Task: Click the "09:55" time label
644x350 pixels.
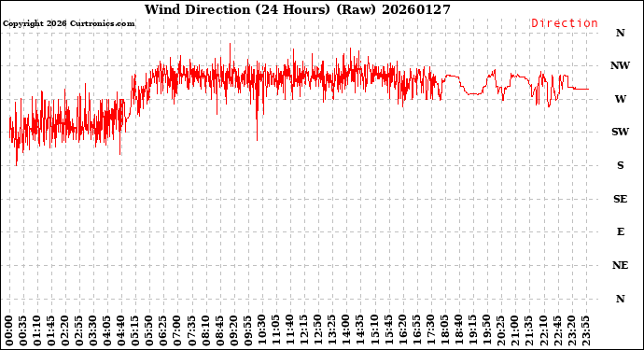Action: pyautogui.click(x=247, y=331)
